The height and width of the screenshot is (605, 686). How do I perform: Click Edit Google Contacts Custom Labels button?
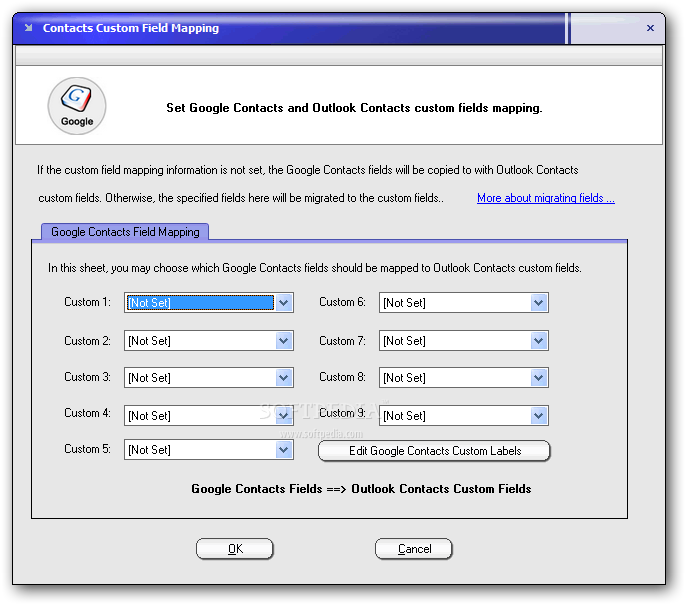point(434,451)
